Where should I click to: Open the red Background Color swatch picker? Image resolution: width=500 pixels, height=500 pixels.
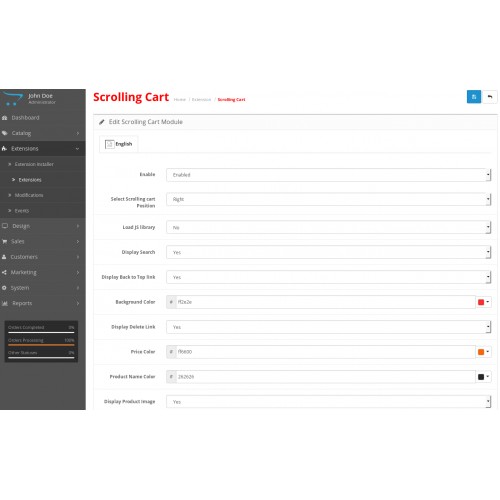[483, 302]
